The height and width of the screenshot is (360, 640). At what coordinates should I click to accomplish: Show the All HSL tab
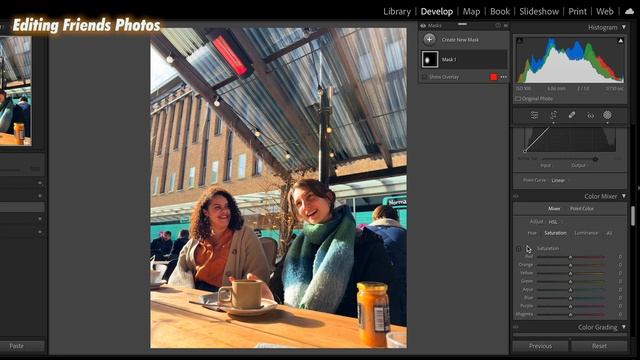point(609,233)
